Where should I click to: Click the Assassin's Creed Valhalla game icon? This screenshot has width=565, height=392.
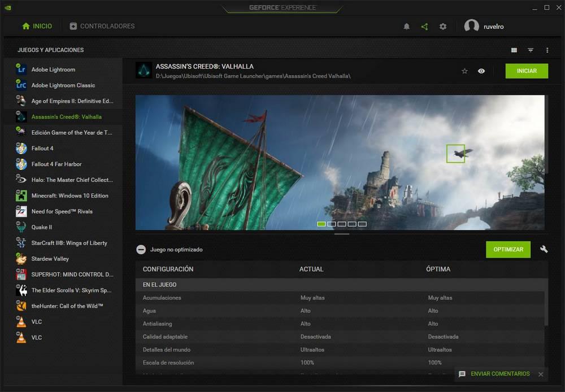click(x=142, y=71)
